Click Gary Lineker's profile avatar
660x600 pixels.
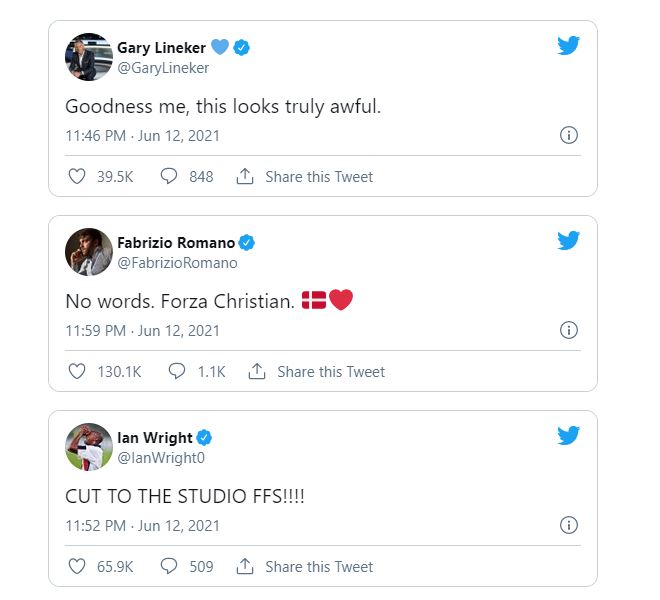tap(88, 57)
